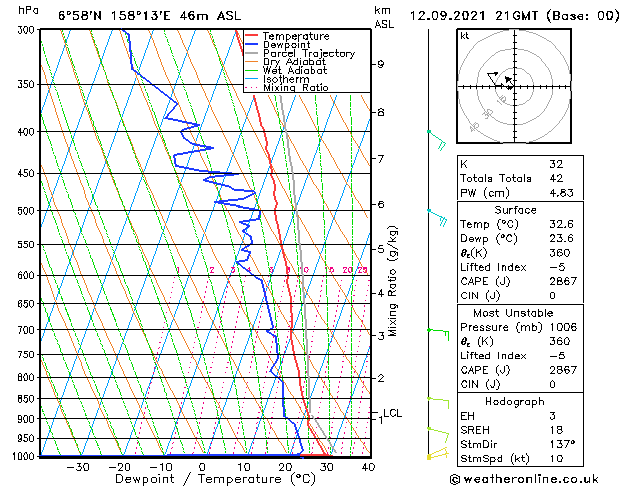
Task: Click the -30 temperature axis tick
Action: tap(77, 467)
